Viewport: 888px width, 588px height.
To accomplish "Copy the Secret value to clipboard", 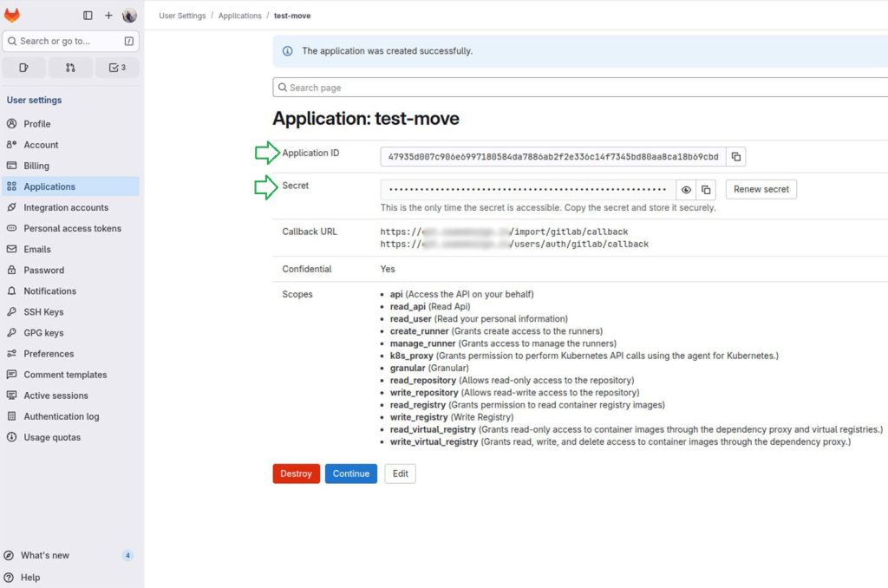I will click(x=707, y=190).
